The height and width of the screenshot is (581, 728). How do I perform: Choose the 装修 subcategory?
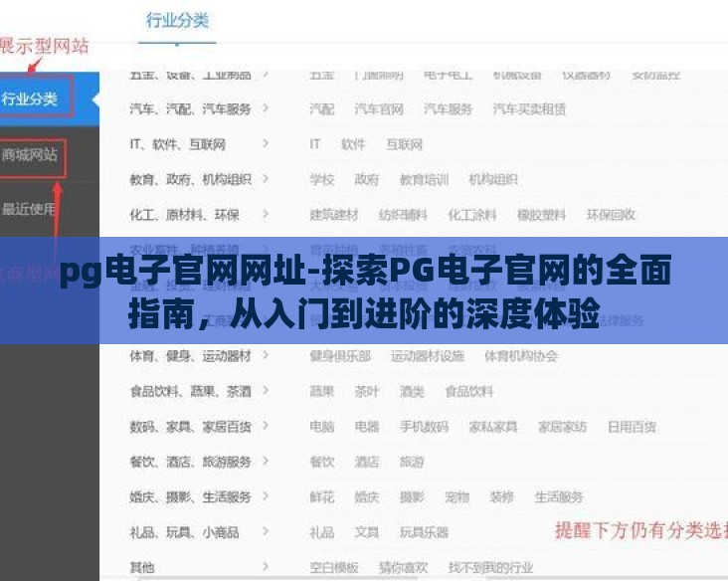[x=502, y=497]
